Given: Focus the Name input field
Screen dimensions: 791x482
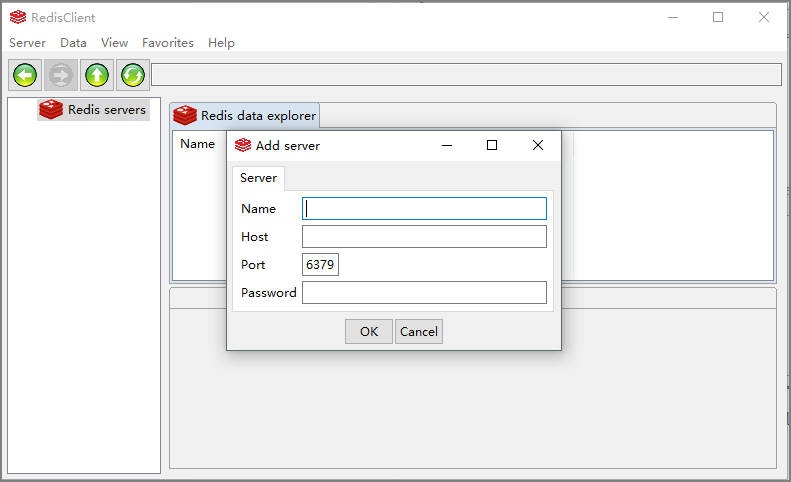Looking at the screenshot, I should [424, 208].
